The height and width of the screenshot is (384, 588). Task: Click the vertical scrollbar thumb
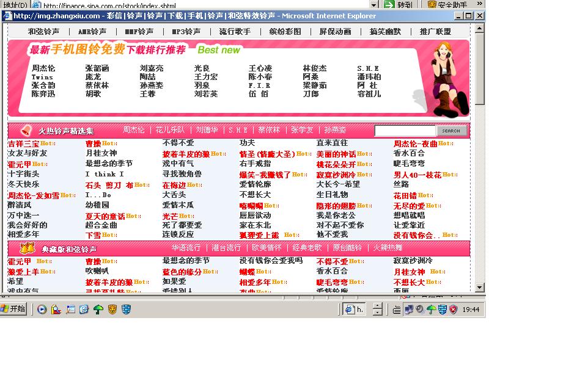click(x=480, y=69)
